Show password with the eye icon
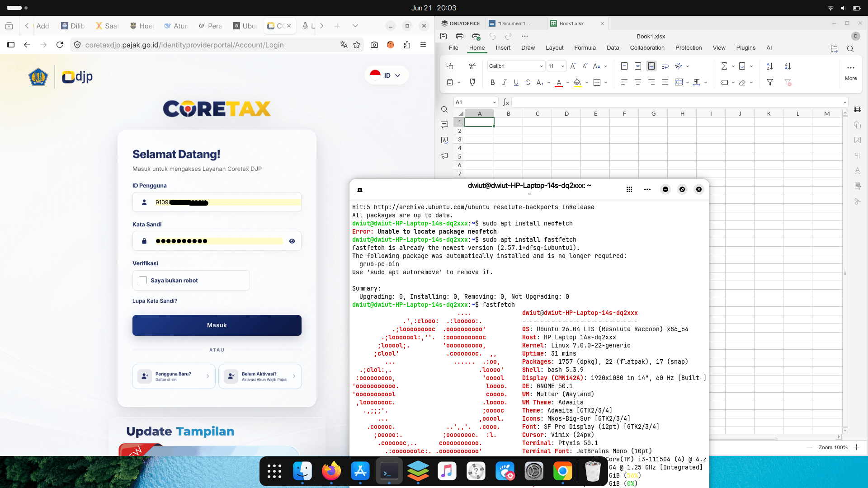The width and height of the screenshot is (868, 488). (292, 241)
